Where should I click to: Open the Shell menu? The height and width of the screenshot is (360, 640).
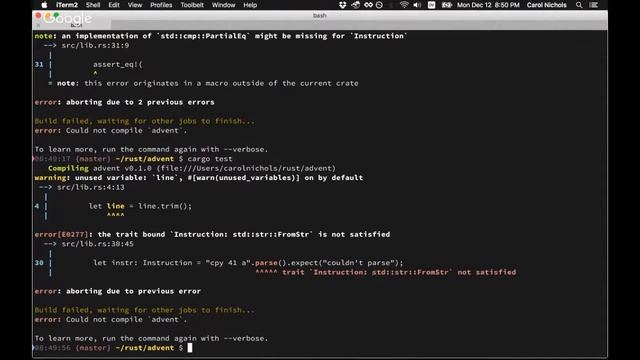[x=93, y=5]
